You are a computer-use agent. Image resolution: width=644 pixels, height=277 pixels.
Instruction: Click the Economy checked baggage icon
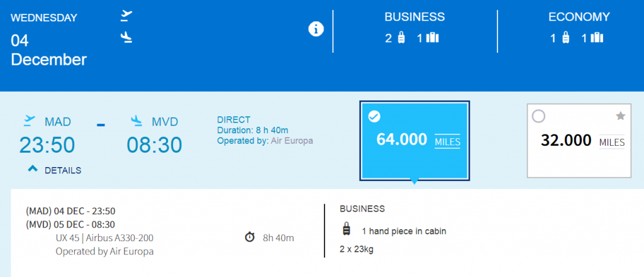point(597,38)
